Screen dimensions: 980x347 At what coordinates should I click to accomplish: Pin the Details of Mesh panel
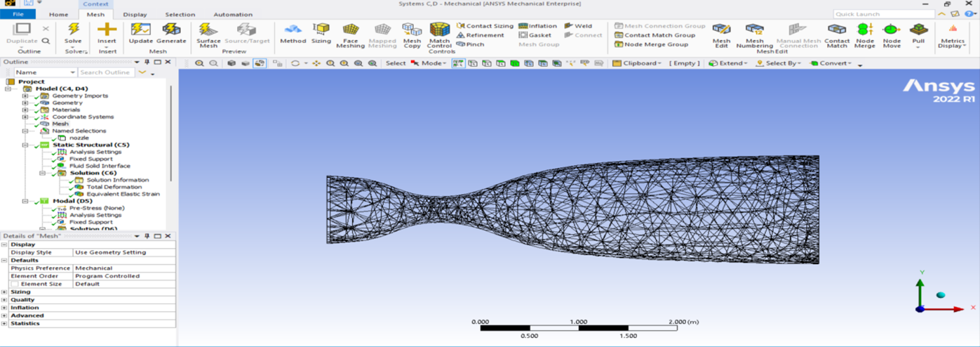pyautogui.click(x=147, y=236)
